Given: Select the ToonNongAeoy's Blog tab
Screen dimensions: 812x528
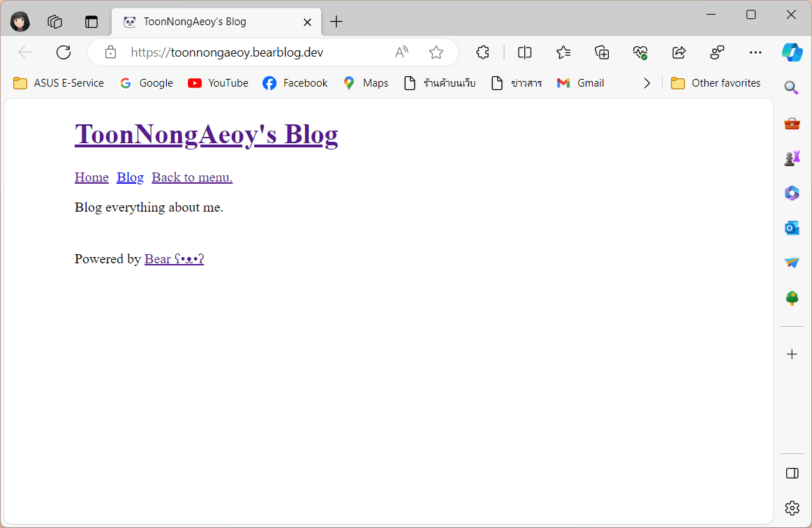Looking at the screenshot, I should [x=216, y=22].
